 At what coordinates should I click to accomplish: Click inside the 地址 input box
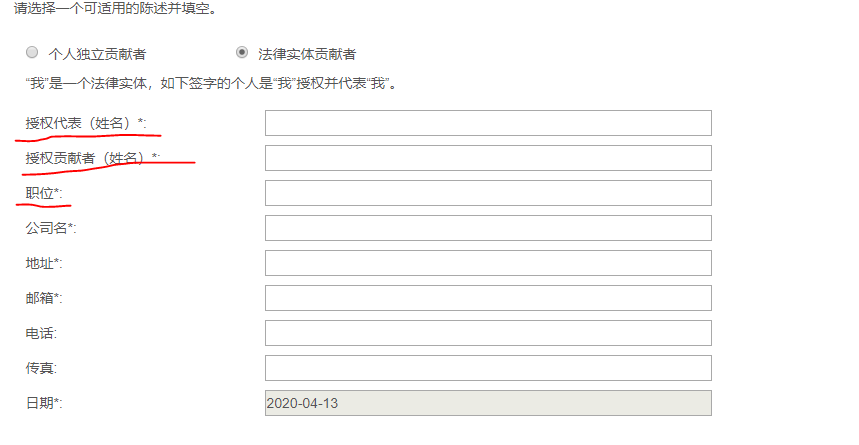click(488, 263)
